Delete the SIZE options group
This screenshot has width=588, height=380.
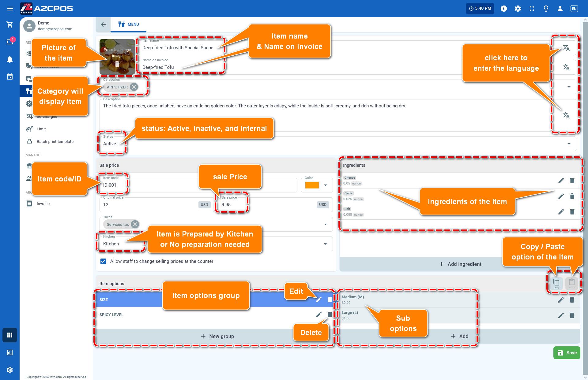(x=330, y=300)
